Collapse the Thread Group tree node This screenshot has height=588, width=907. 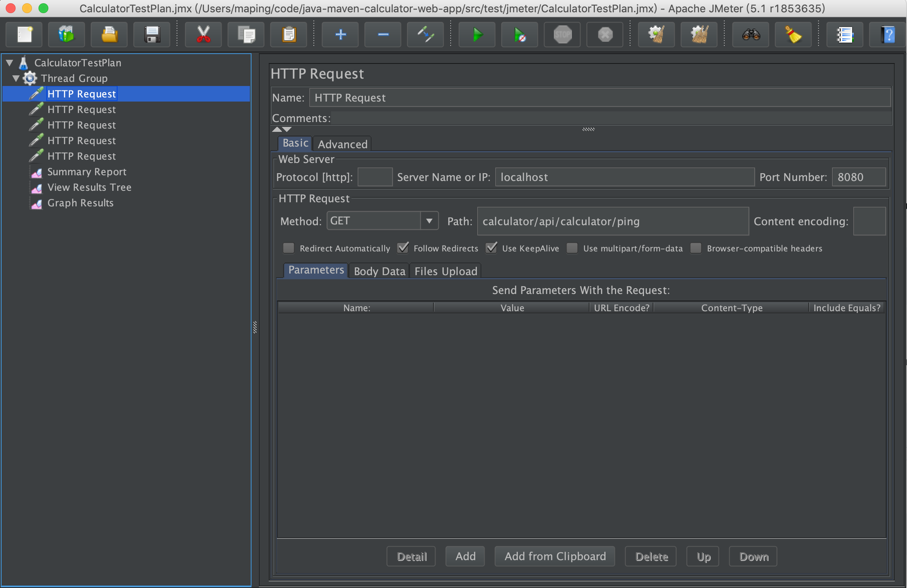coord(16,78)
